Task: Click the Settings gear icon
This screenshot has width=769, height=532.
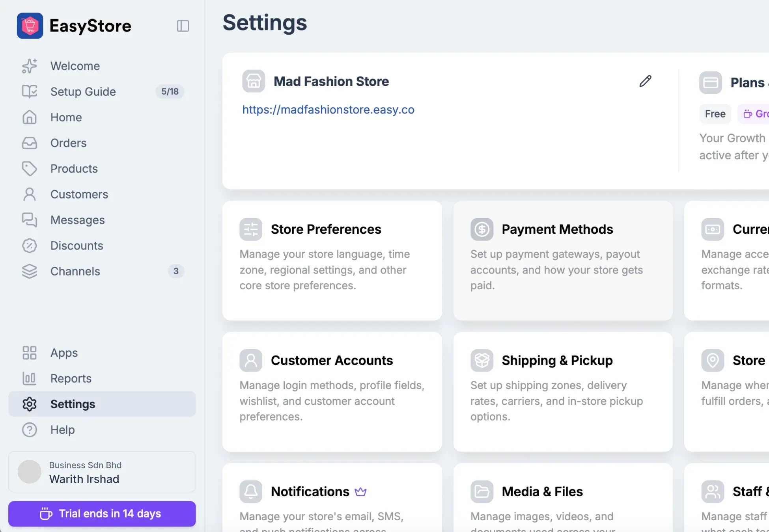Action: 30,404
